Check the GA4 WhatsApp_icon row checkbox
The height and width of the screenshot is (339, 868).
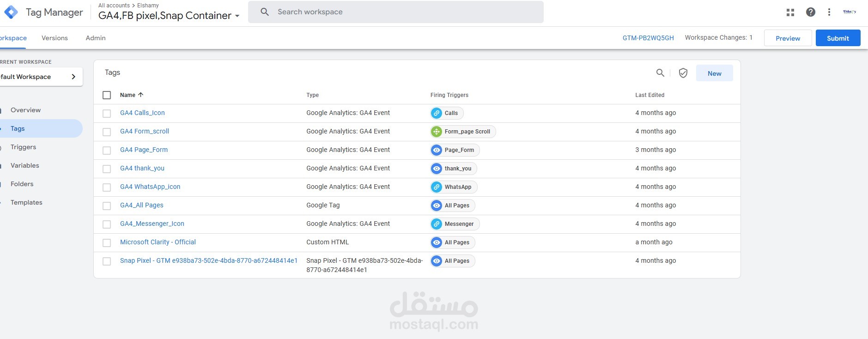coord(107,188)
